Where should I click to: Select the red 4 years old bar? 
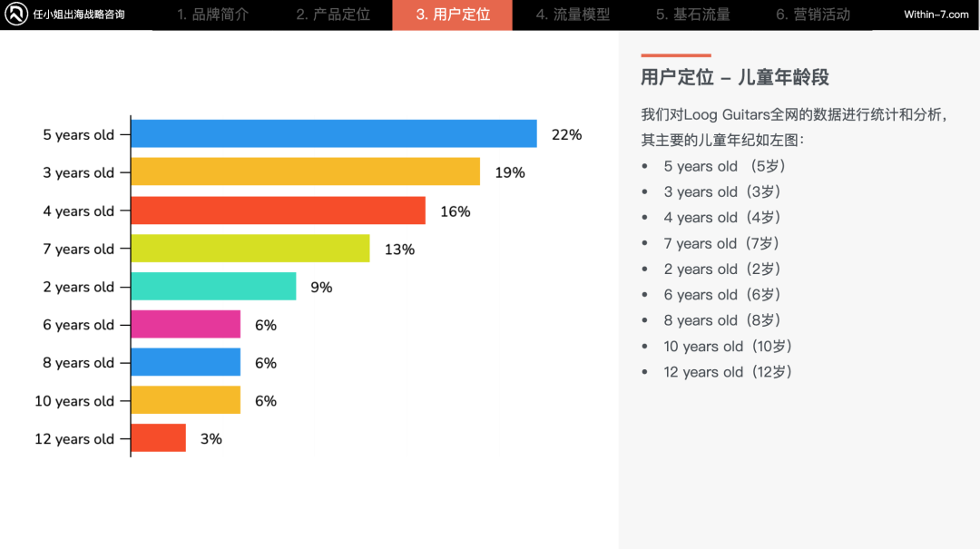click(279, 211)
